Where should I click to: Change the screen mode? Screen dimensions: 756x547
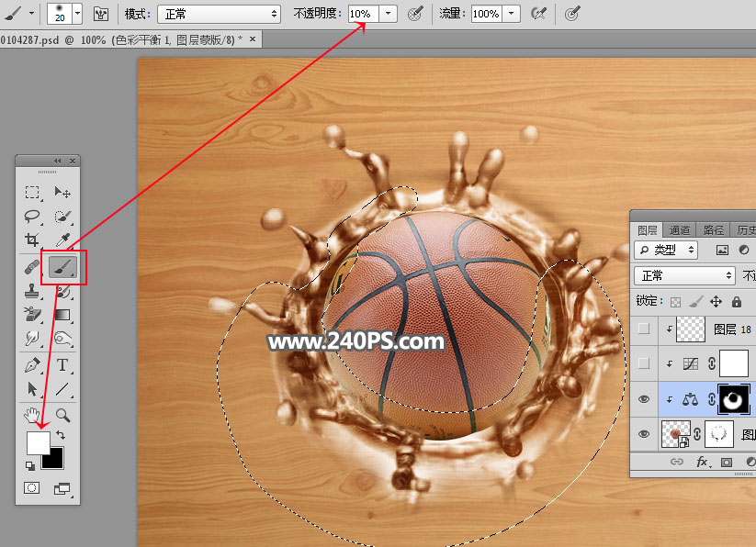(x=62, y=489)
